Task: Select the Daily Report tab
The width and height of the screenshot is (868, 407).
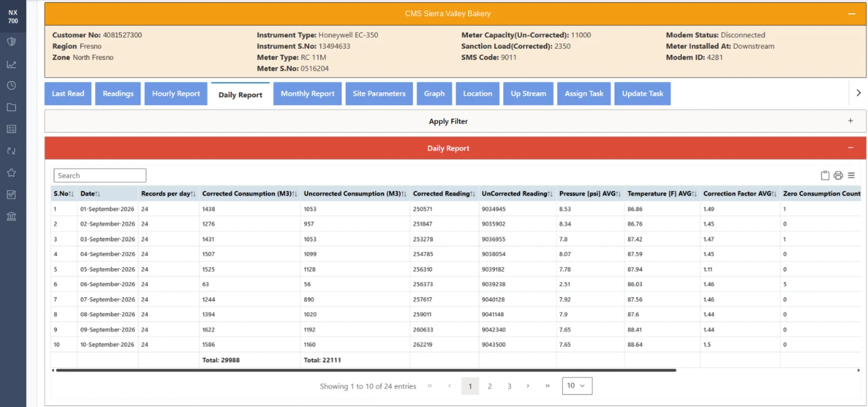Action: [240, 94]
